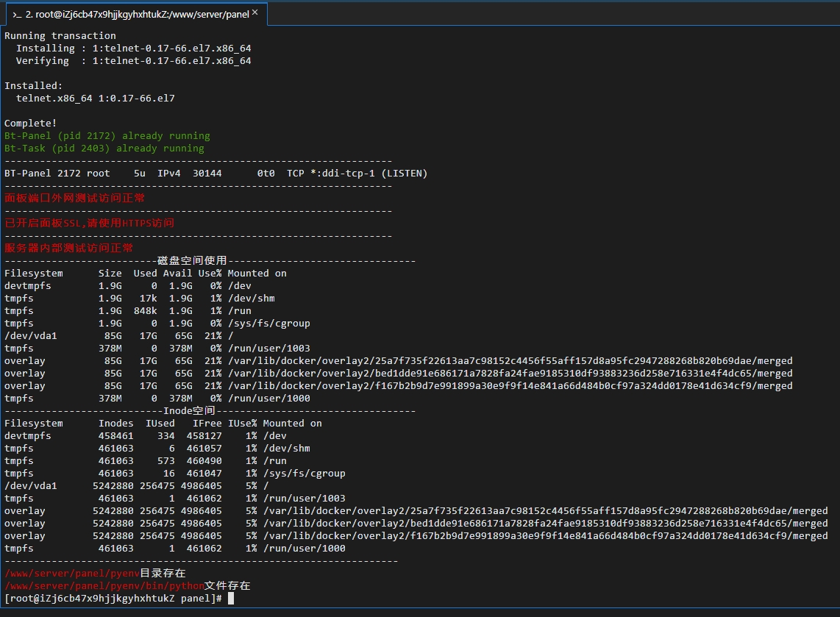Close the root@iZj6cb47x9hjjkgyhxhtukZ session tab
840x617 pixels.
pos(255,13)
